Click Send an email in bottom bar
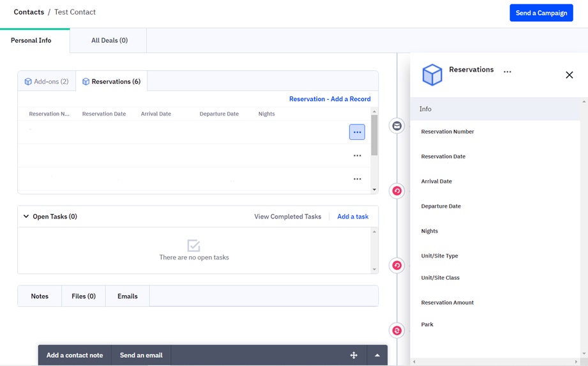Viewport: 588px width, 366px height. tap(141, 355)
